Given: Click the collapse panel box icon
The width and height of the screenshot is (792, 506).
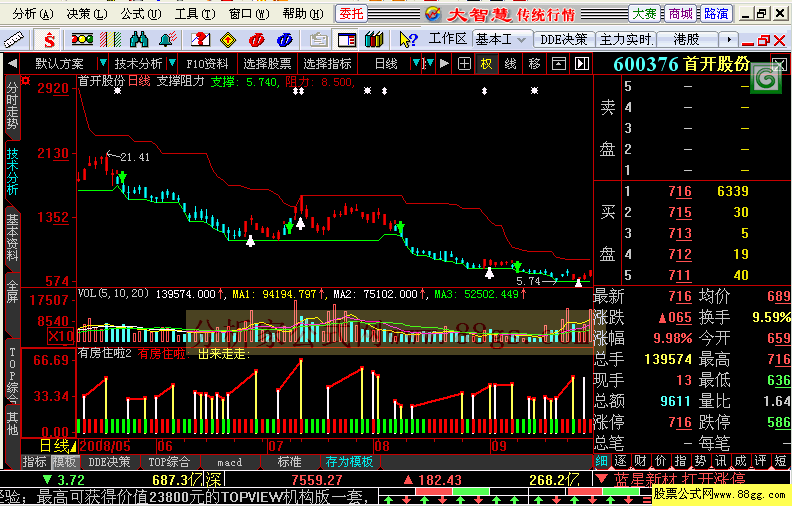Looking at the screenshot, I should click(x=559, y=64).
